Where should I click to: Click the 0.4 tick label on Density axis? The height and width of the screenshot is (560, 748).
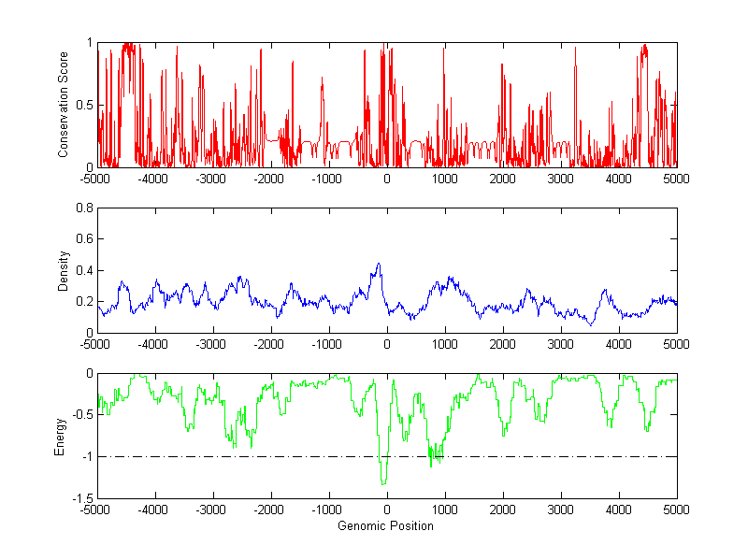(82, 270)
